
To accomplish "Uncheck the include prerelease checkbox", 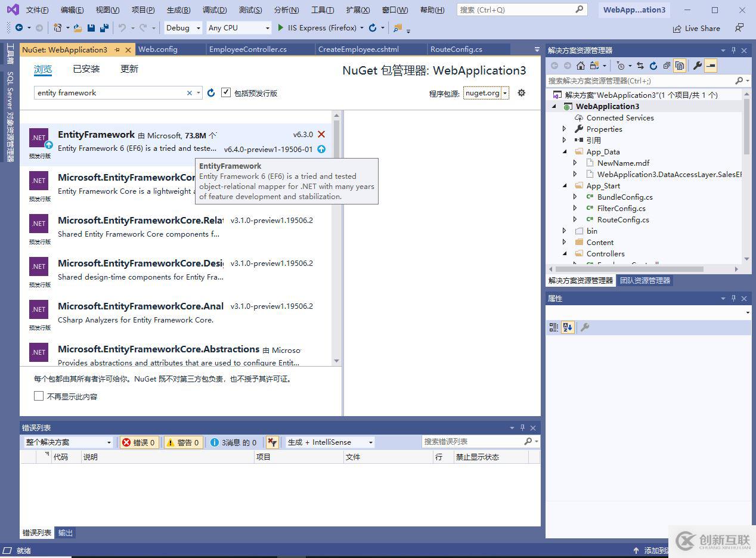I will (226, 92).
